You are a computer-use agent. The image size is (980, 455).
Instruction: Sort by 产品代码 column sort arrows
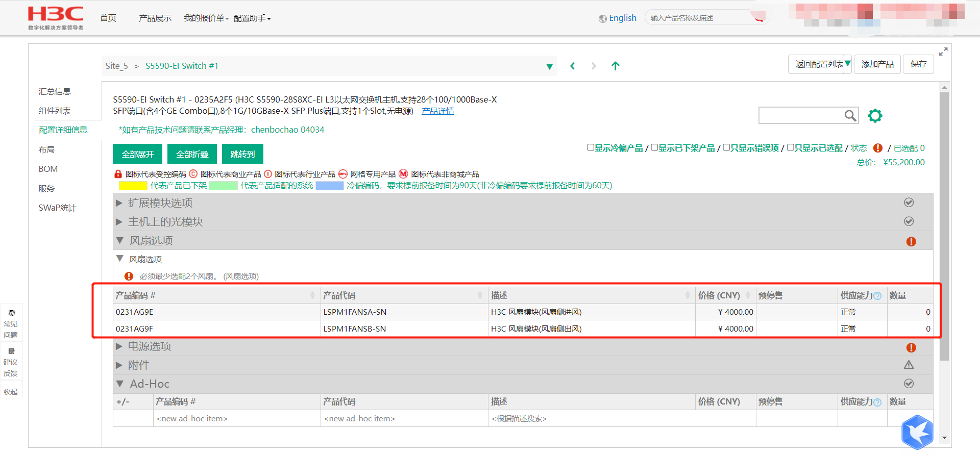click(480, 295)
